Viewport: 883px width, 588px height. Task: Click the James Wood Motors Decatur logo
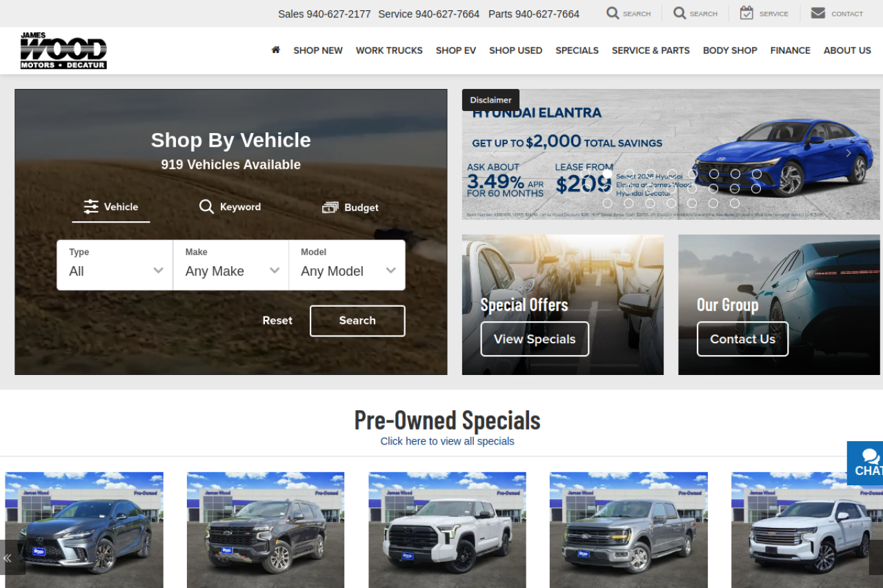click(63, 50)
